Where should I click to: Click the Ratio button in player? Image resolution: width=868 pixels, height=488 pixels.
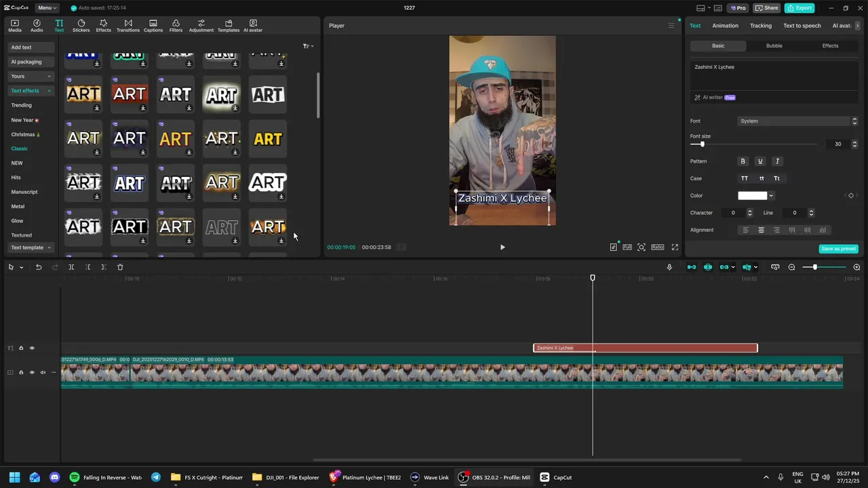[x=657, y=247]
